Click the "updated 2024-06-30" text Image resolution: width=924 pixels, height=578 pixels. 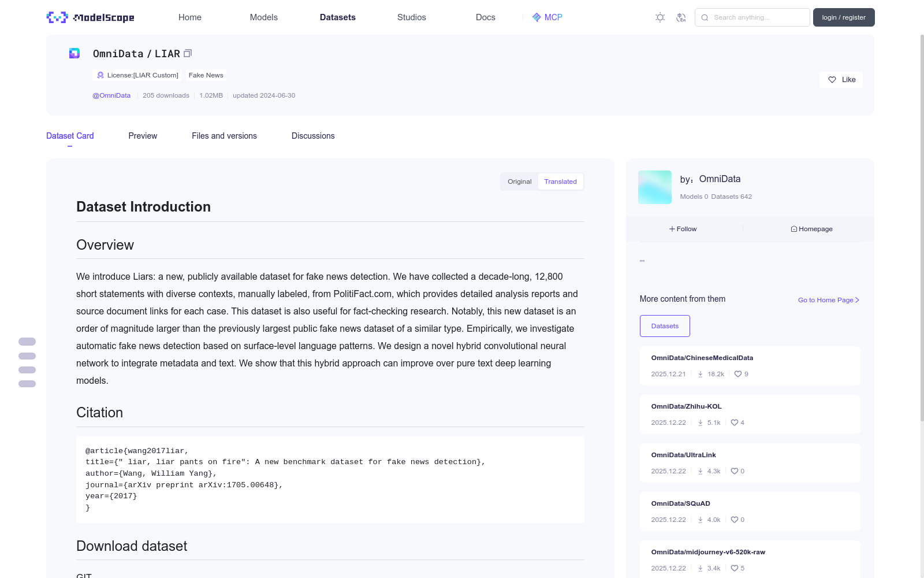coord(264,95)
